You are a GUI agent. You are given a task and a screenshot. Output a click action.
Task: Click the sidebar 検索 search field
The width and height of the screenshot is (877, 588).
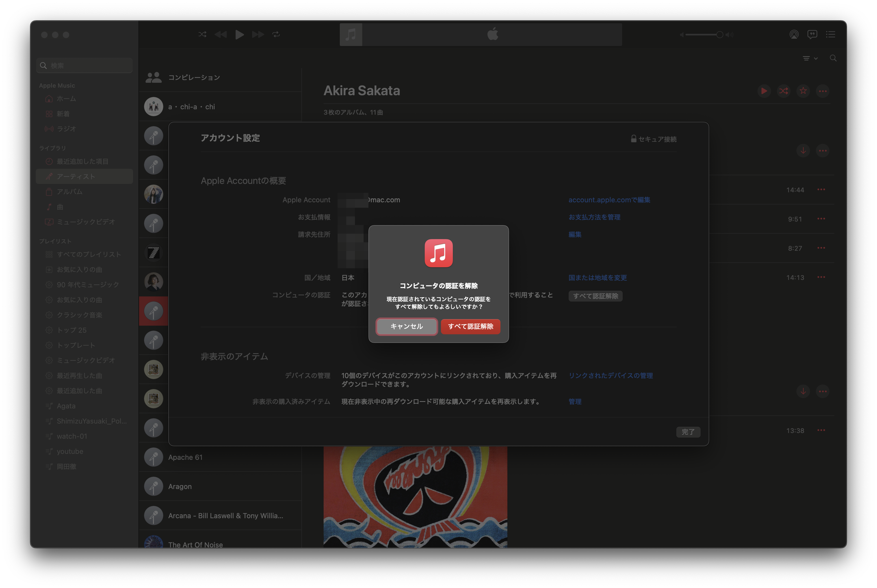click(85, 66)
